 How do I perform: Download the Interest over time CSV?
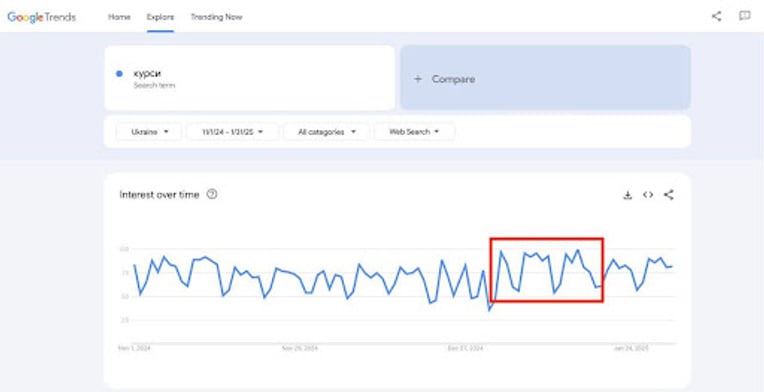point(628,195)
